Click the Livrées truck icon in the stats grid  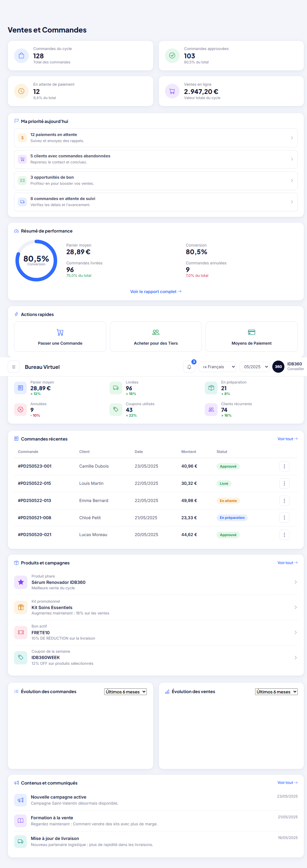tap(116, 388)
